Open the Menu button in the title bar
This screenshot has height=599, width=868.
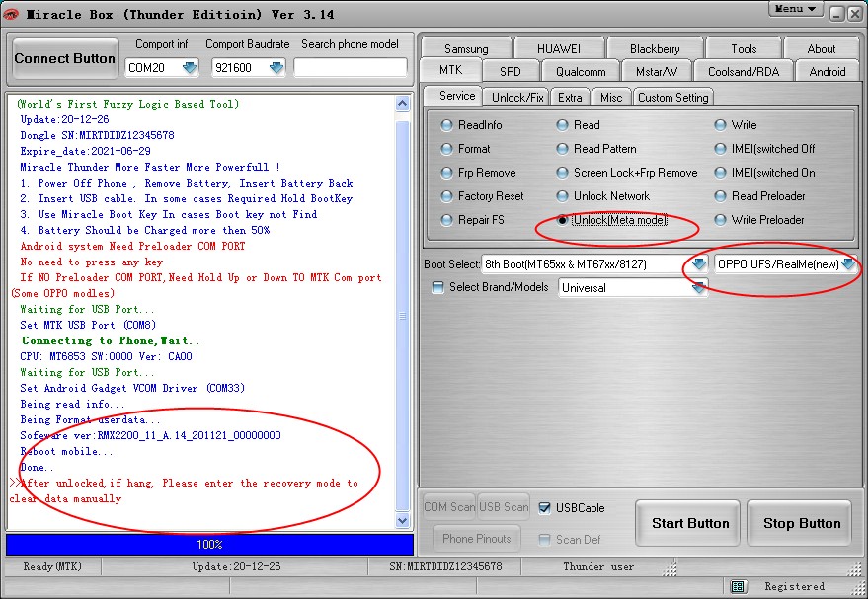(x=796, y=9)
